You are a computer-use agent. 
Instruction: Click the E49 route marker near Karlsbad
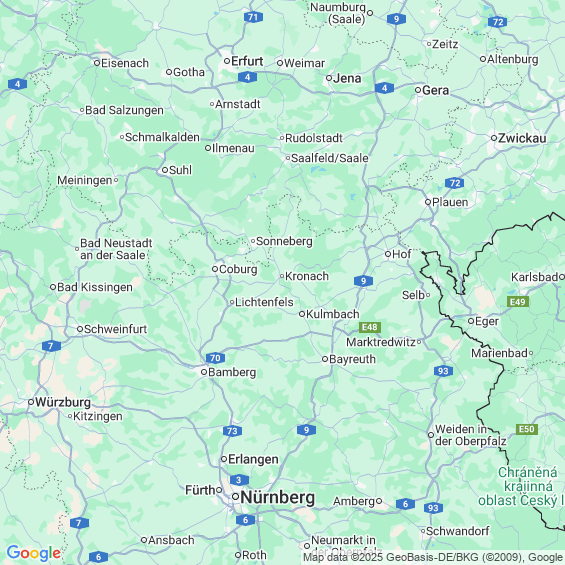tap(518, 302)
